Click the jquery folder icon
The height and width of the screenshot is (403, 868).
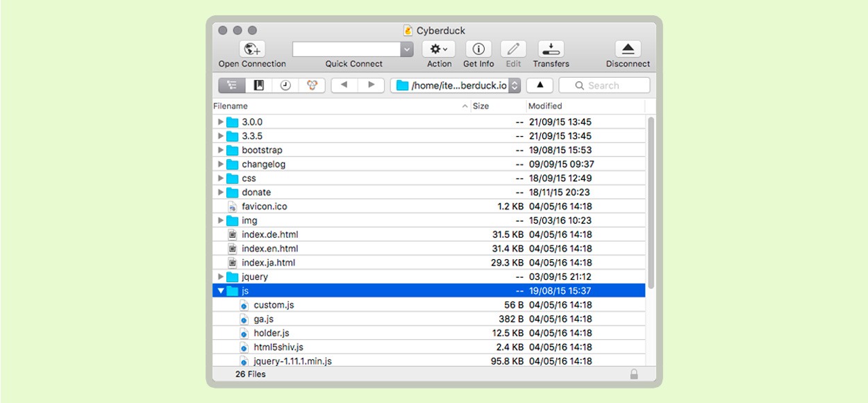(x=233, y=277)
